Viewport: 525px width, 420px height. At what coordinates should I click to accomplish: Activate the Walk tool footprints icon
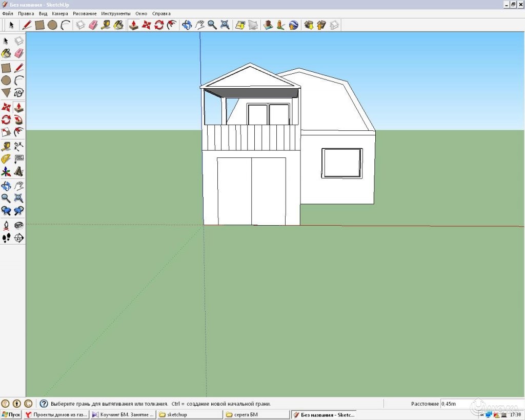(x=6, y=238)
